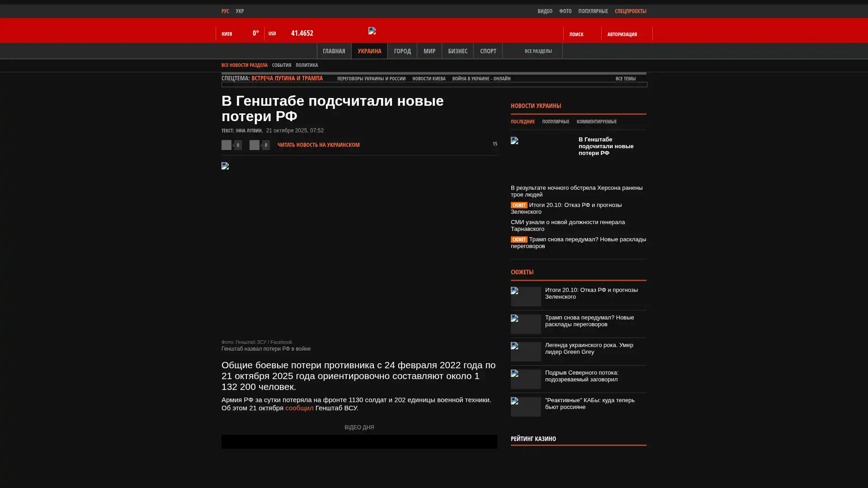Click Читать новость на украинском link
This screenshot has height=488, width=868.
pos(318,145)
